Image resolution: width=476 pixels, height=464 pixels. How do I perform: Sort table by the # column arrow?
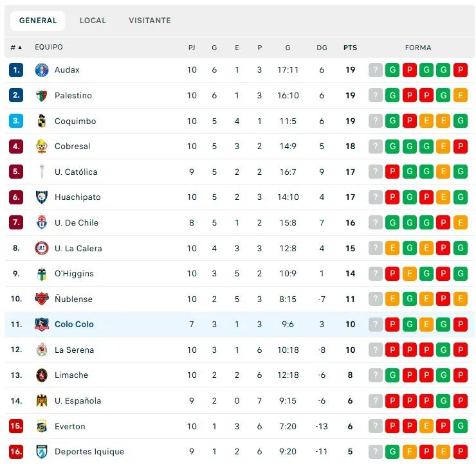[x=19, y=48]
